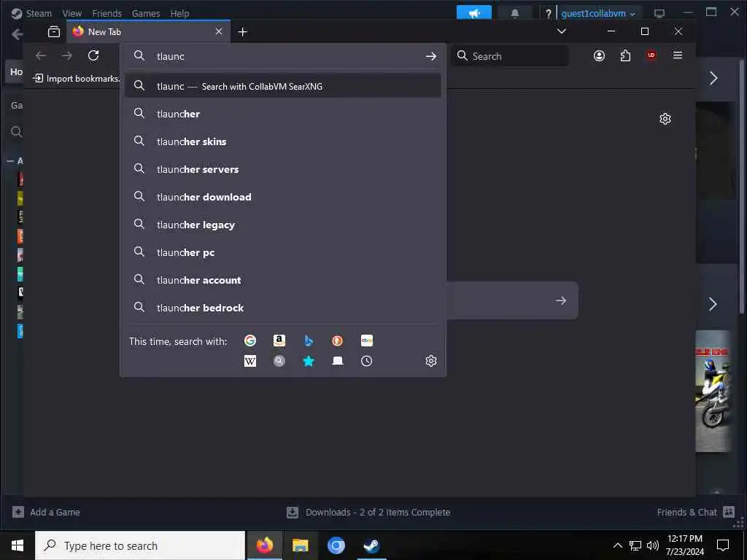747x560 pixels.
Task: Search this time with DuckDuckGo
Action: [337, 341]
